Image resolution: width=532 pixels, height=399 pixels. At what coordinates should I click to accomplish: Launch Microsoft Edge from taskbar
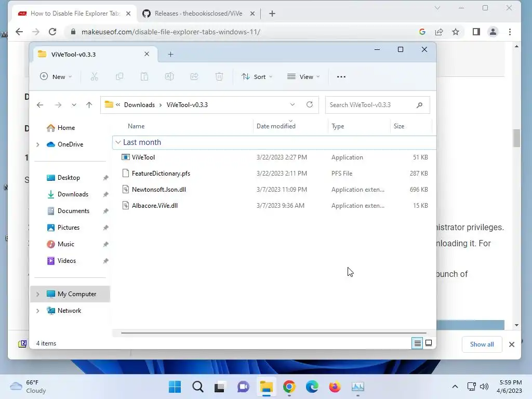point(312,387)
